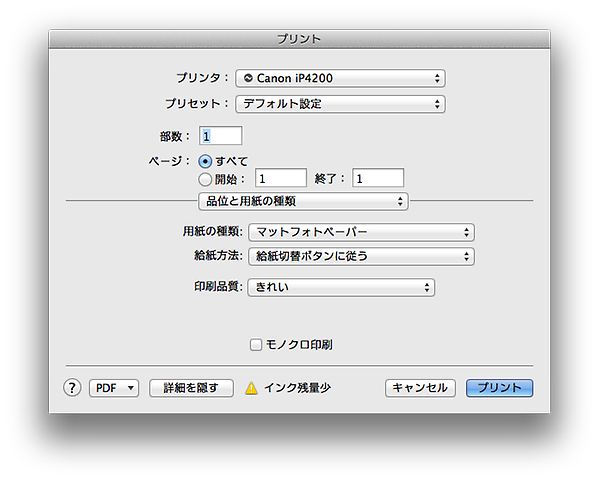Click the ink low warning triangle icon
This screenshot has width=600, height=482.
click(251, 388)
